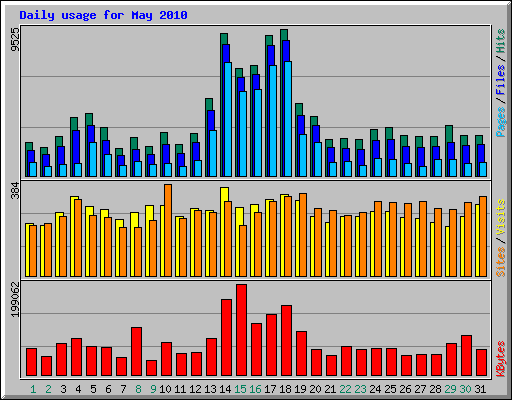Screen dimensions: 512x400
Task: Click the "Daily usage for May 2010" title
Action: point(103,15)
